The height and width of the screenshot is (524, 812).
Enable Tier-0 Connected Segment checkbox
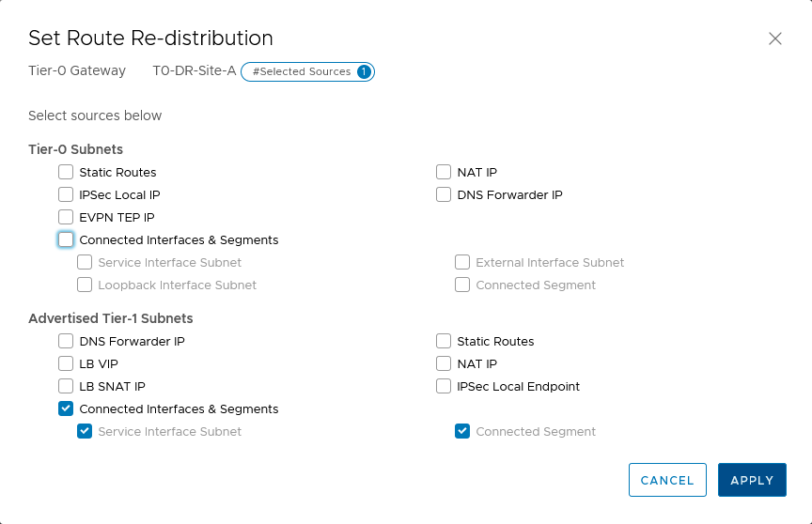[x=462, y=285]
